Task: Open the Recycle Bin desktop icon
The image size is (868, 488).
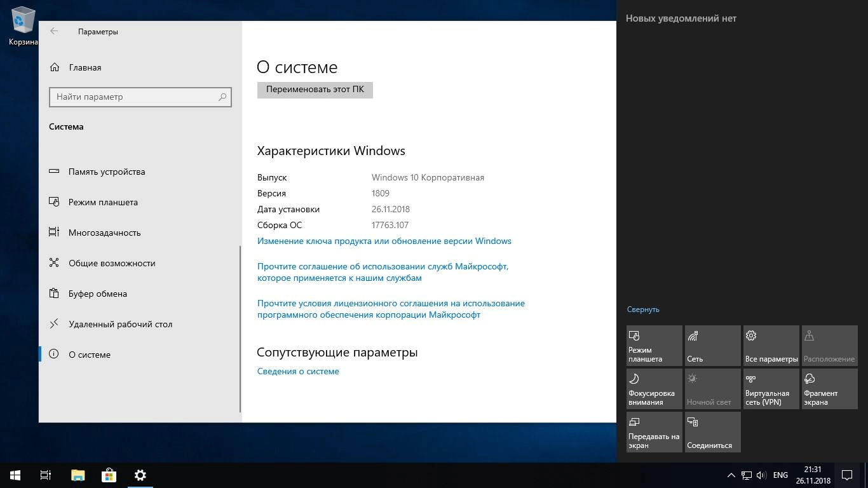Action: (23, 25)
